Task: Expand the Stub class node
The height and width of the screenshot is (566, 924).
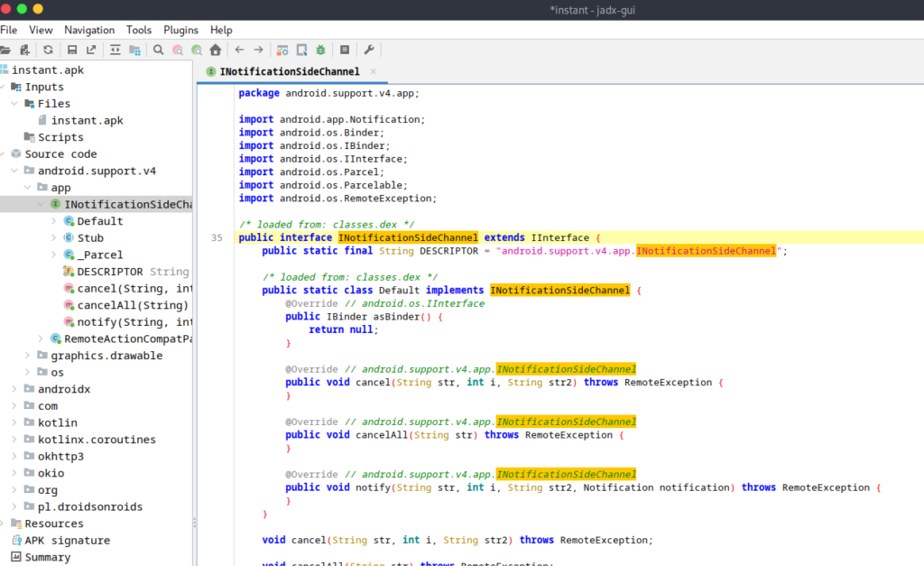Action: click(53, 238)
